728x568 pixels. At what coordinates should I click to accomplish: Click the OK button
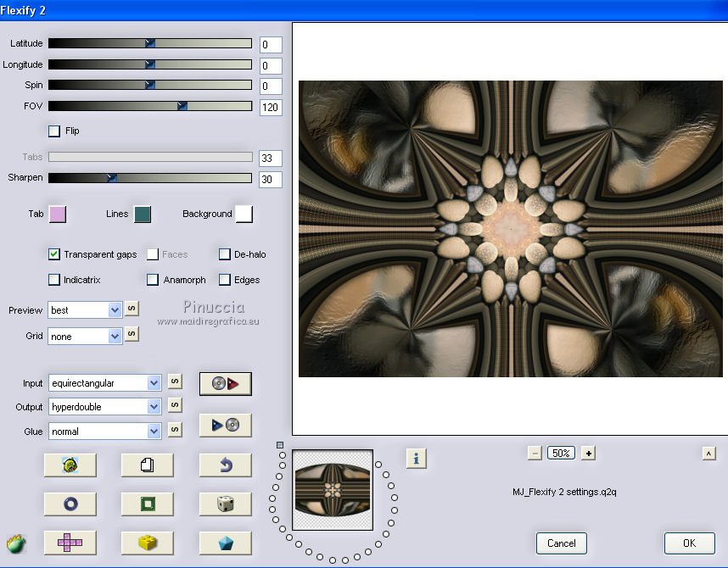click(x=688, y=543)
